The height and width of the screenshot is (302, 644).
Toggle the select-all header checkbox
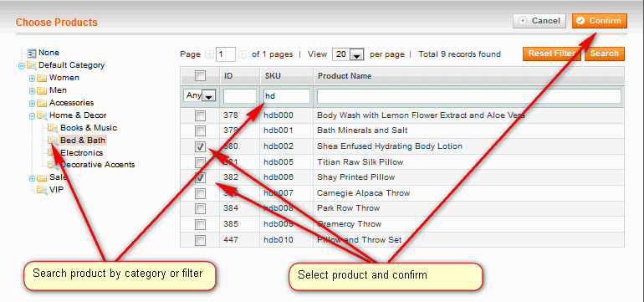pyautogui.click(x=200, y=75)
